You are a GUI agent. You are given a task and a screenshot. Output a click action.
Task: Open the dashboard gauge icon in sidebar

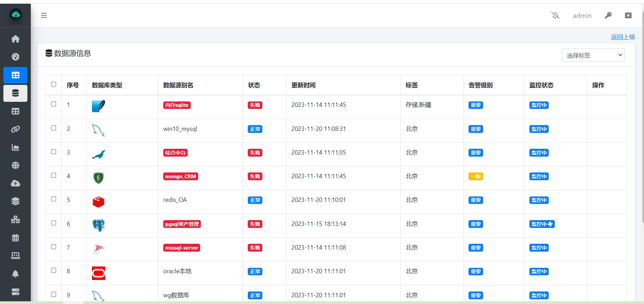pos(16,57)
